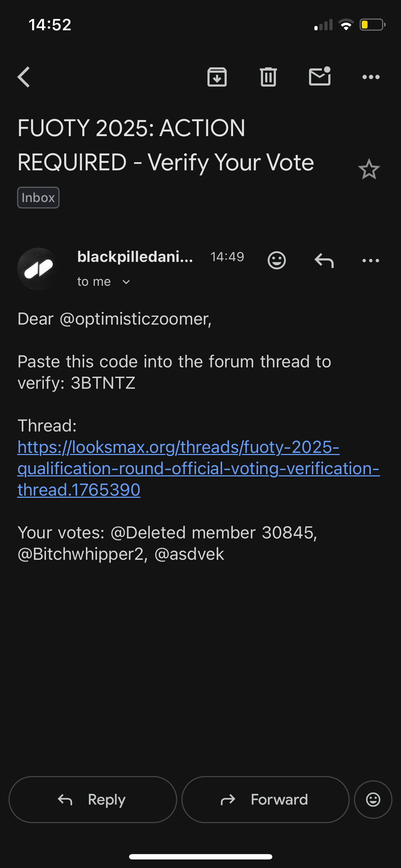Tap the home indicator bar
The height and width of the screenshot is (868, 401).
tap(201, 857)
